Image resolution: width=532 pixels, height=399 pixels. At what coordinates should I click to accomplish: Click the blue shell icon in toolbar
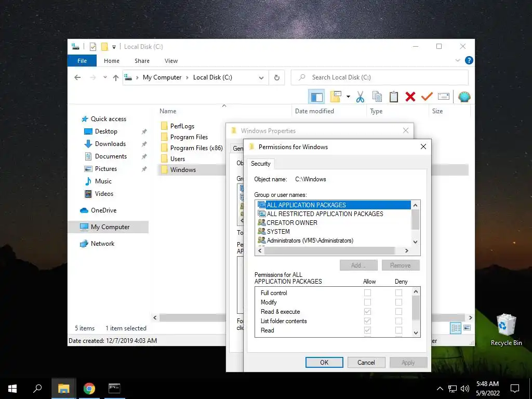click(x=464, y=97)
